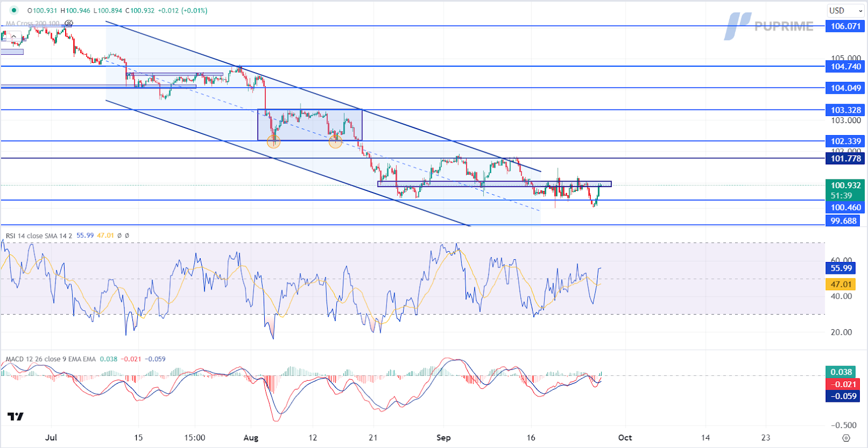The width and height of the screenshot is (868, 448).
Task: Click the 15:00 label on the time axis
Action: click(x=195, y=438)
